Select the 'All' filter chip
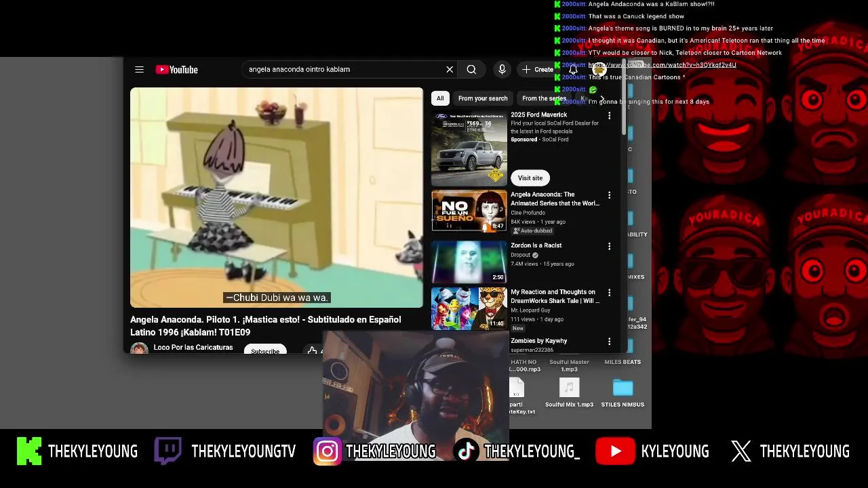 440,98
